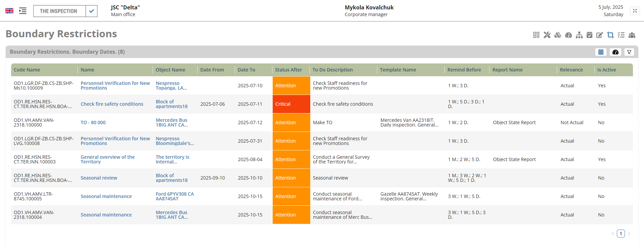Open the QR code scanner icon

[536, 35]
